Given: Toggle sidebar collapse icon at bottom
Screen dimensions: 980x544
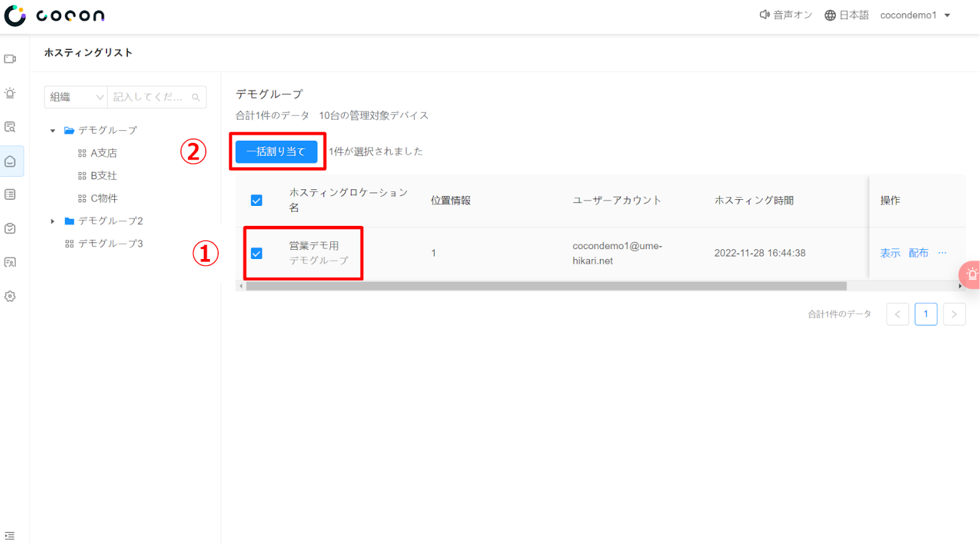Looking at the screenshot, I should [x=9, y=535].
